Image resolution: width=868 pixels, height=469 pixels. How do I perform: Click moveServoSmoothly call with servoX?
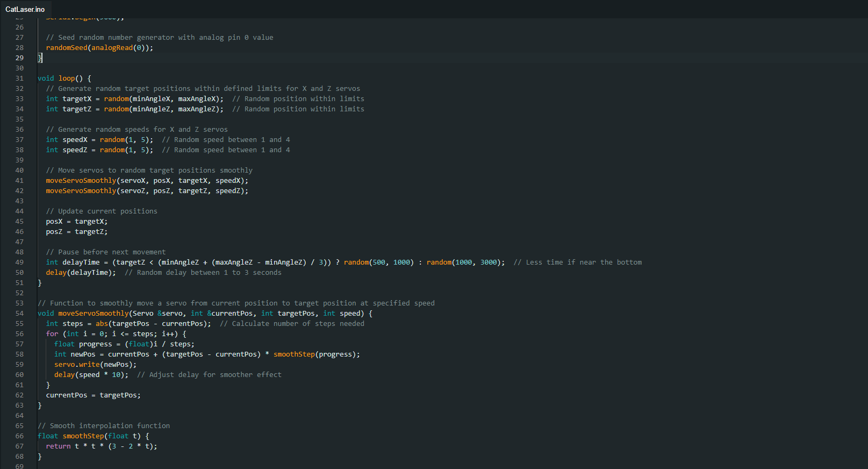147,181
